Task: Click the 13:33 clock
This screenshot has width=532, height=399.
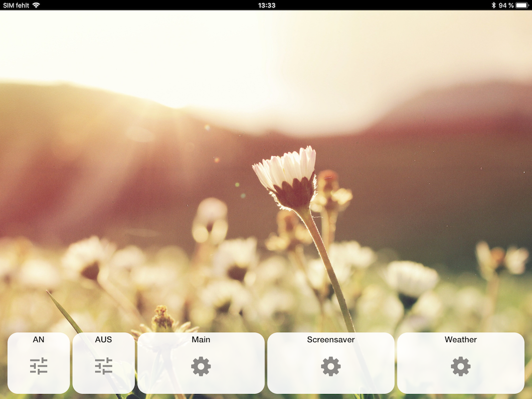Action: 267,5
